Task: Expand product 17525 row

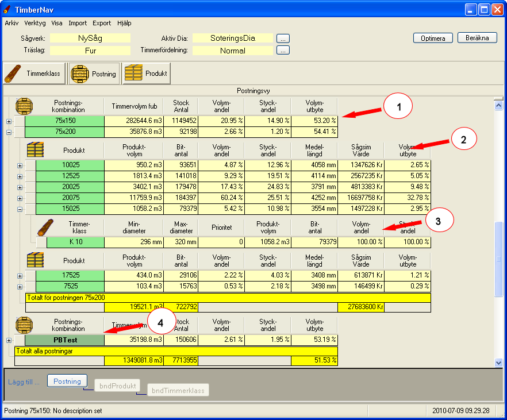Action: tap(20, 276)
